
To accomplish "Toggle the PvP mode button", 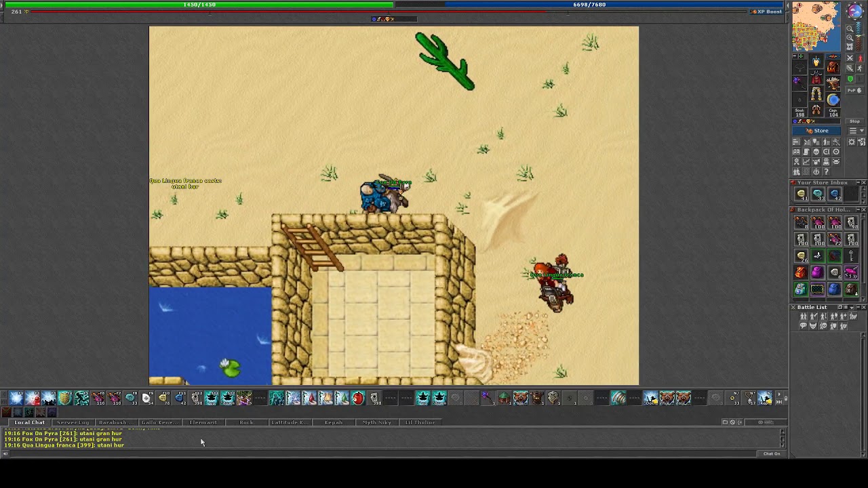I will [854, 89].
